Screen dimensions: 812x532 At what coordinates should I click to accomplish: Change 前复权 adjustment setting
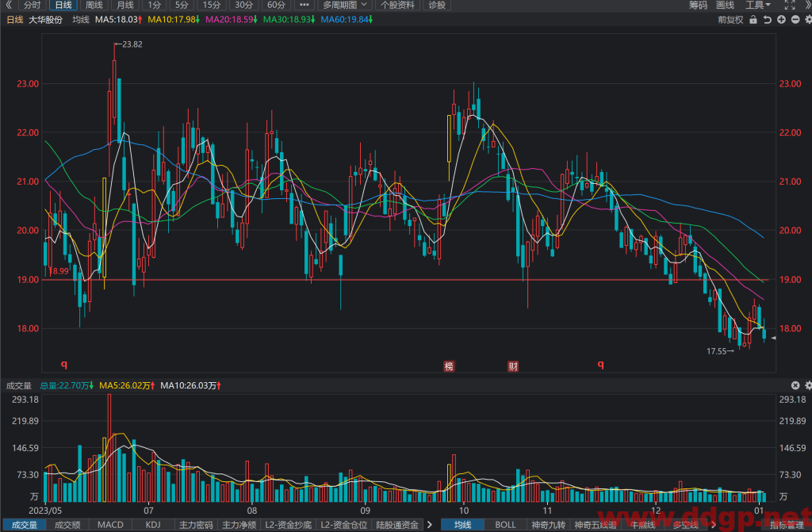coord(730,20)
